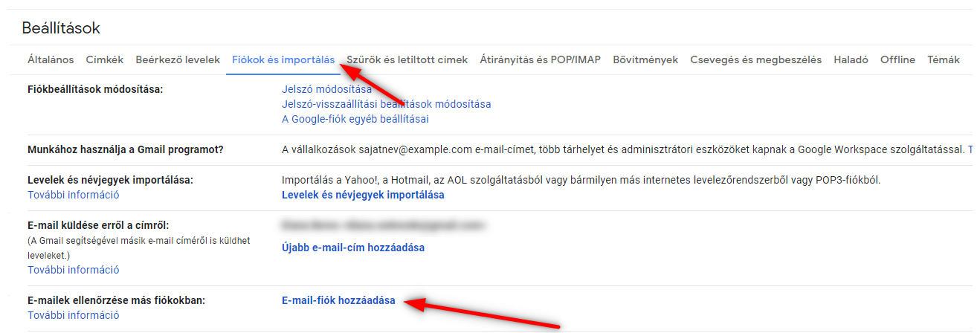The image size is (980, 333).
Task: Select the Fiókok és importálás tab
Action: (283, 59)
